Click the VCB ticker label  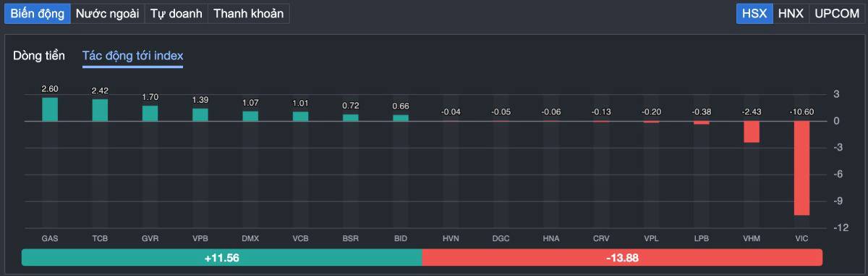[301, 238]
